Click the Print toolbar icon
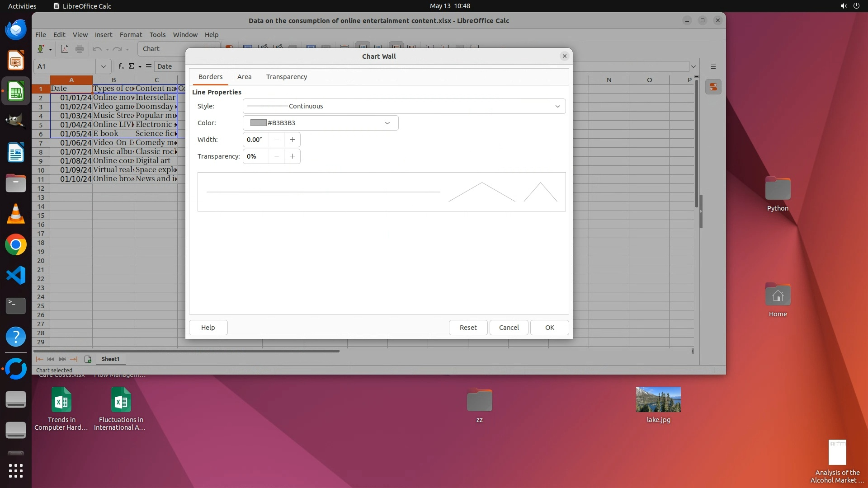The height and width of the screenshot is (488, 868). (80, 49)
